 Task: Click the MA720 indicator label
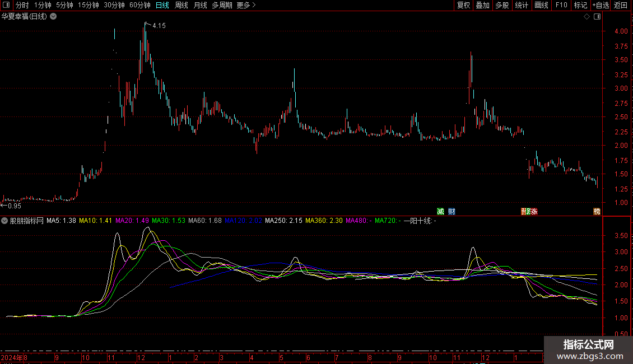pyautogui.click(x=388, y=221)
